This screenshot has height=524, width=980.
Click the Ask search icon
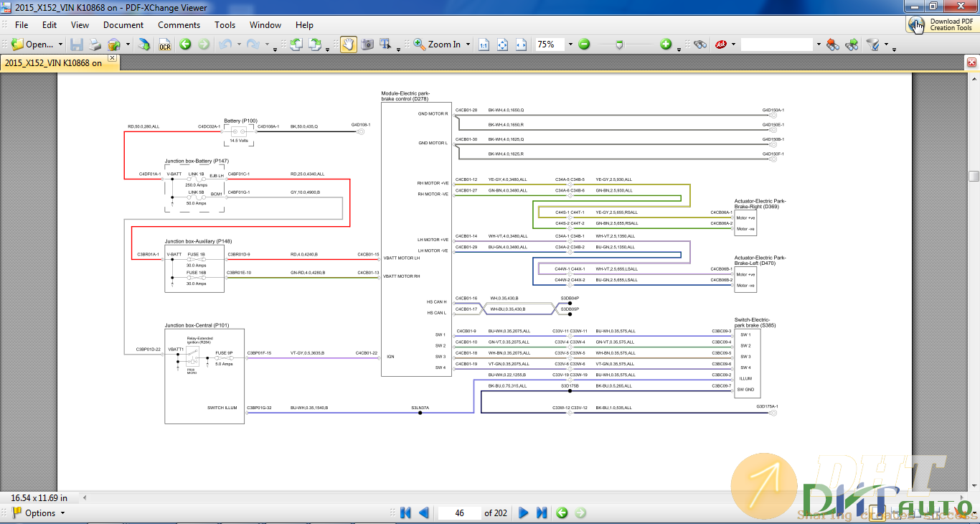pyautogui.click(x=720, y=45)
